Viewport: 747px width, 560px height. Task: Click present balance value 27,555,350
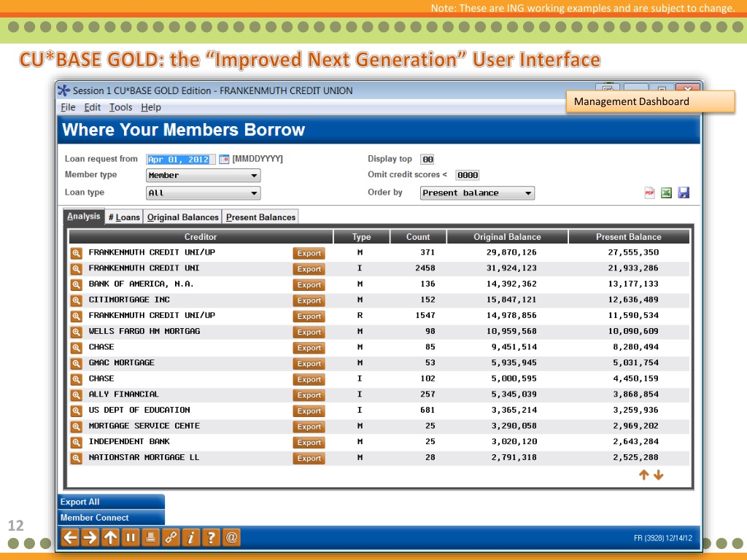(x=633, y=252)
